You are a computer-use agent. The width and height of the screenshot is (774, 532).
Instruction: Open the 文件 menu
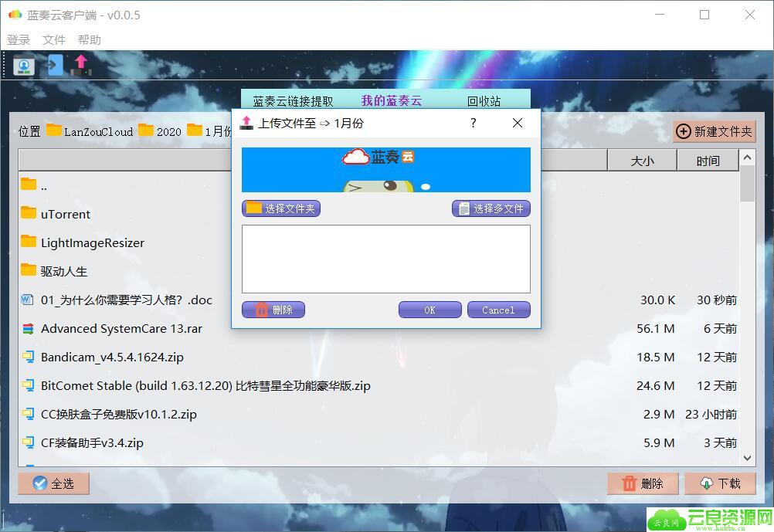pyautogui.click(x=54, y=40)
